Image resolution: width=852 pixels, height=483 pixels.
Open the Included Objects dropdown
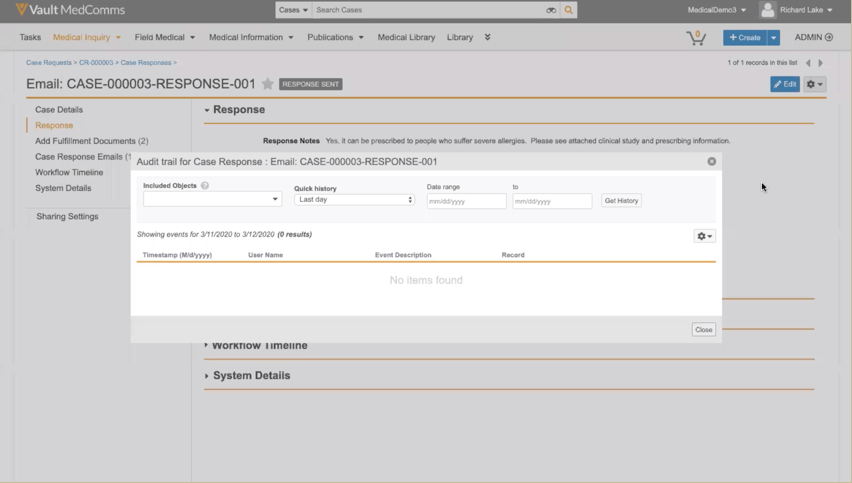(x=212, y=199)
